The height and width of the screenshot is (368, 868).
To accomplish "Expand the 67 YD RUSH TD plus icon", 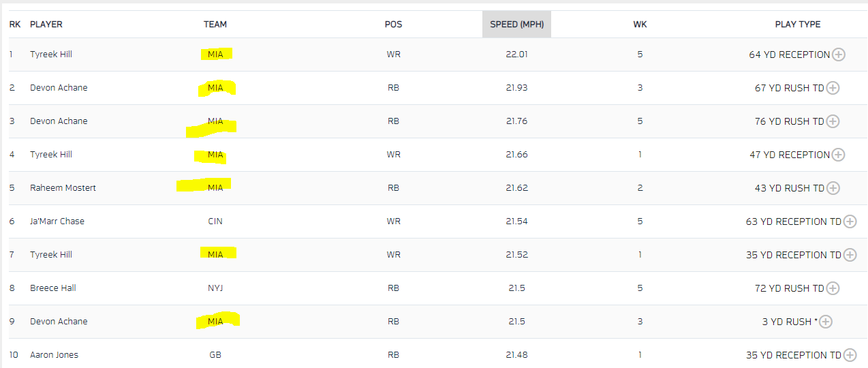I will (x=833, y=88).
